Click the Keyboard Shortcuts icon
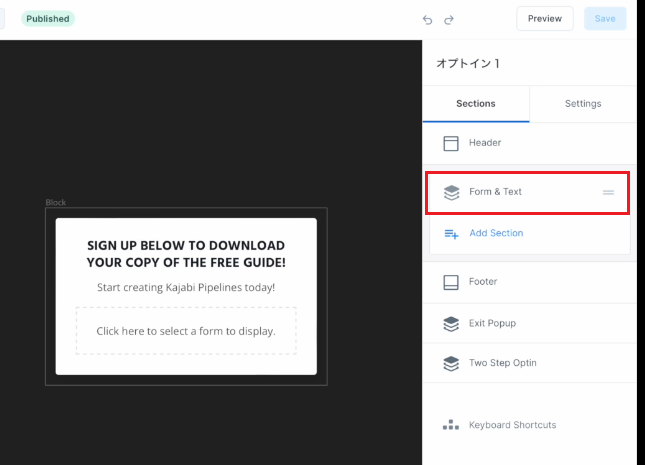The image size is (645, 465). (x=451, y=425)
